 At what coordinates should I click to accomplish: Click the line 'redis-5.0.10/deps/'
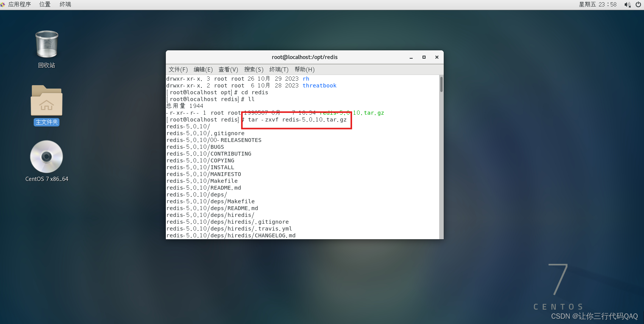pyautogui.click(x=197, y=195)
